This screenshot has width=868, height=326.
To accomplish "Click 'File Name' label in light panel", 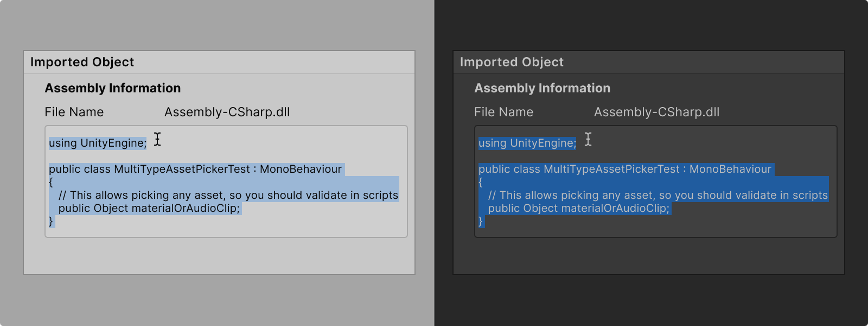I will point(74,112).
